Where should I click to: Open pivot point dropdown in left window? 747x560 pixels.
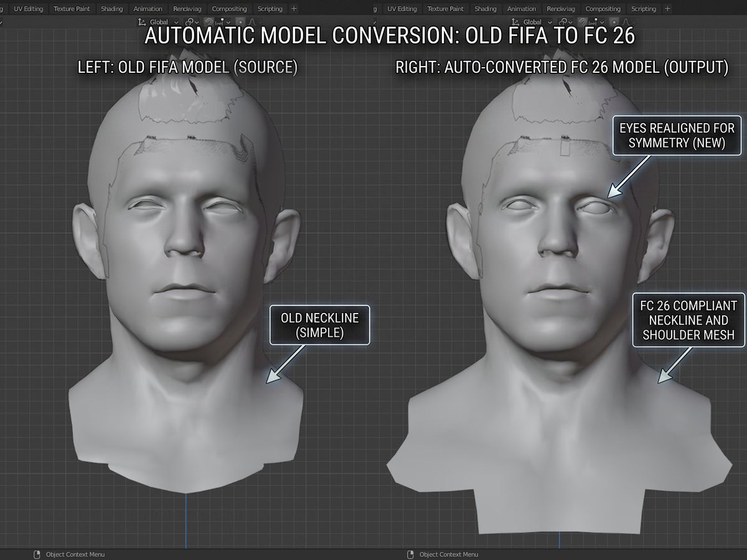[192, 22]
